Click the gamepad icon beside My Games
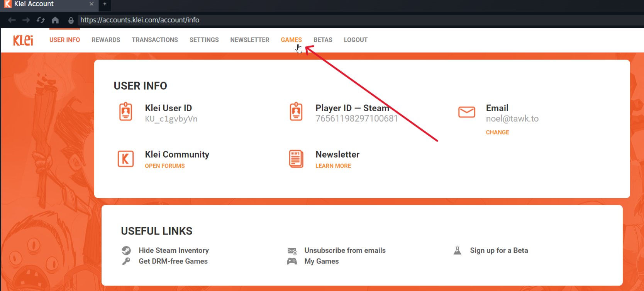The image size is (644, 291). tap(292, 261)
